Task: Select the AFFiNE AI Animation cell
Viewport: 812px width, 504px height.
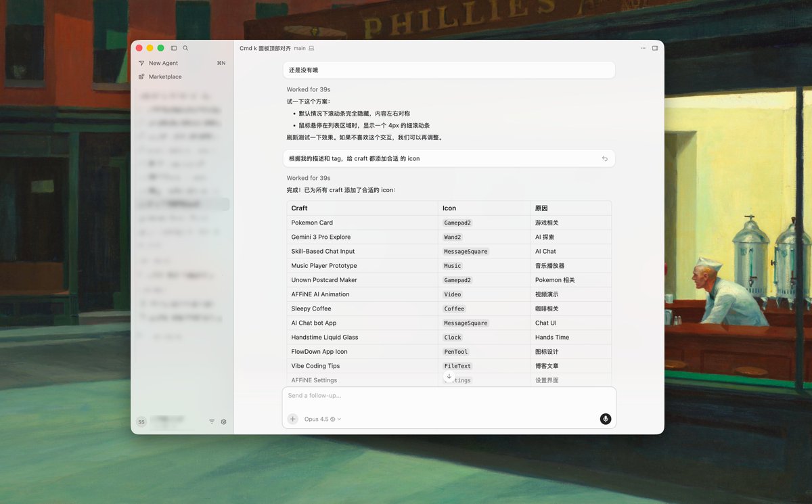Action: [362, 294]
